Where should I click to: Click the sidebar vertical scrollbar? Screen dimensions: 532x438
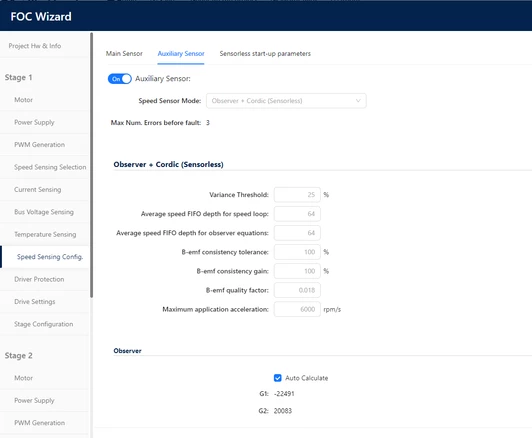pyautogui.click(x=92, y=165)
